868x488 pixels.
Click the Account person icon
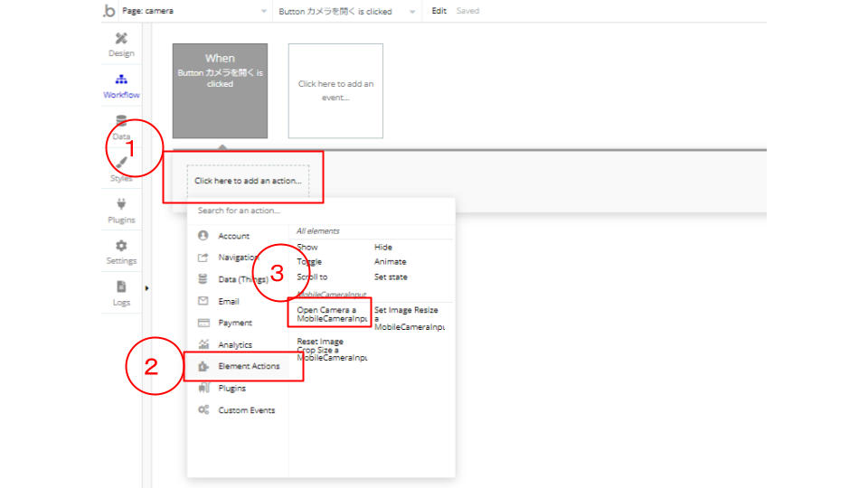(203, 235)
